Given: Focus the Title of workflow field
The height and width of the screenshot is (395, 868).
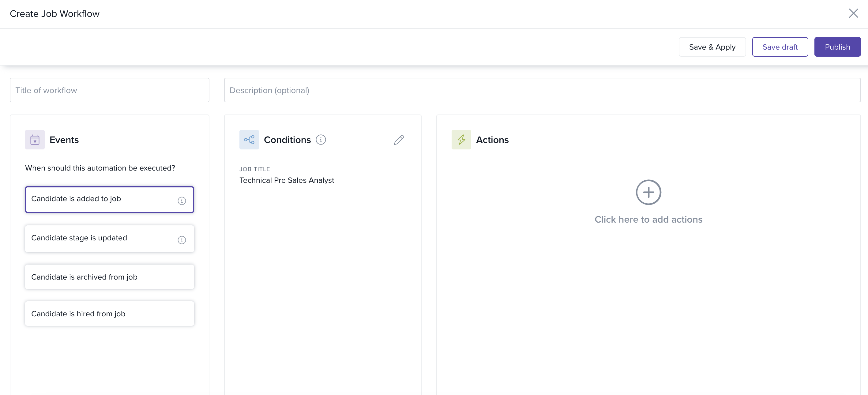Looking at the screenshot, I should 109,90.
